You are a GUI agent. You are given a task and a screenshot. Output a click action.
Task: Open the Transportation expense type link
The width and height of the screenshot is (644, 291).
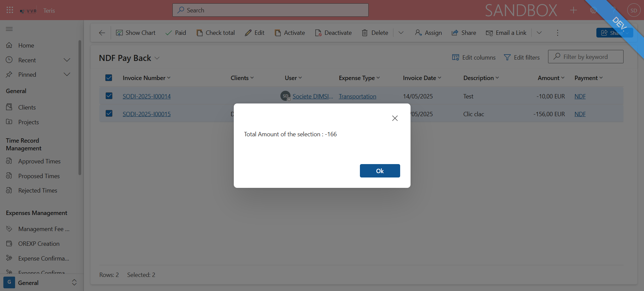[x=358, y=96]
